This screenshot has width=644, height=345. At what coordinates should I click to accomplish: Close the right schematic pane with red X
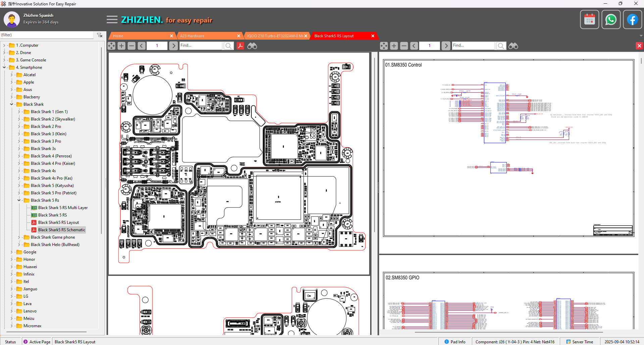point(639,46)
